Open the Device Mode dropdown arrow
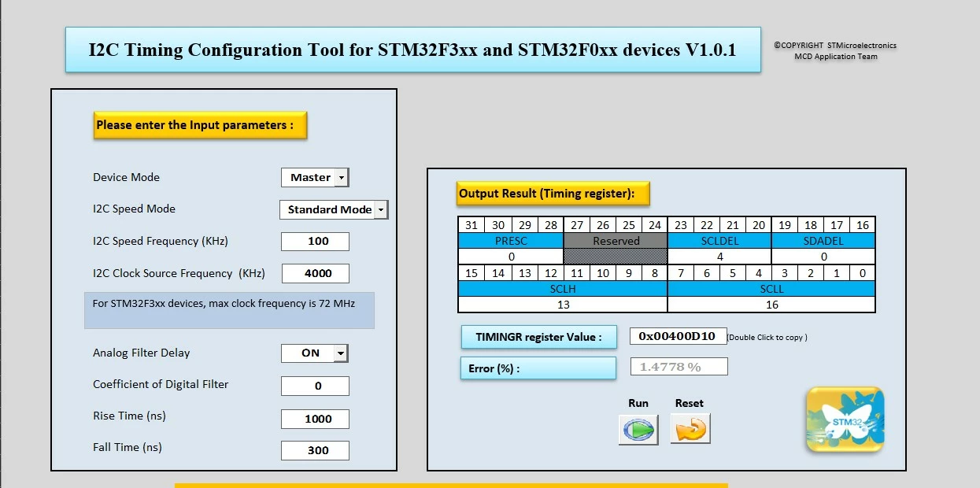Screen dimensions: 980x488 pos(341,177)
